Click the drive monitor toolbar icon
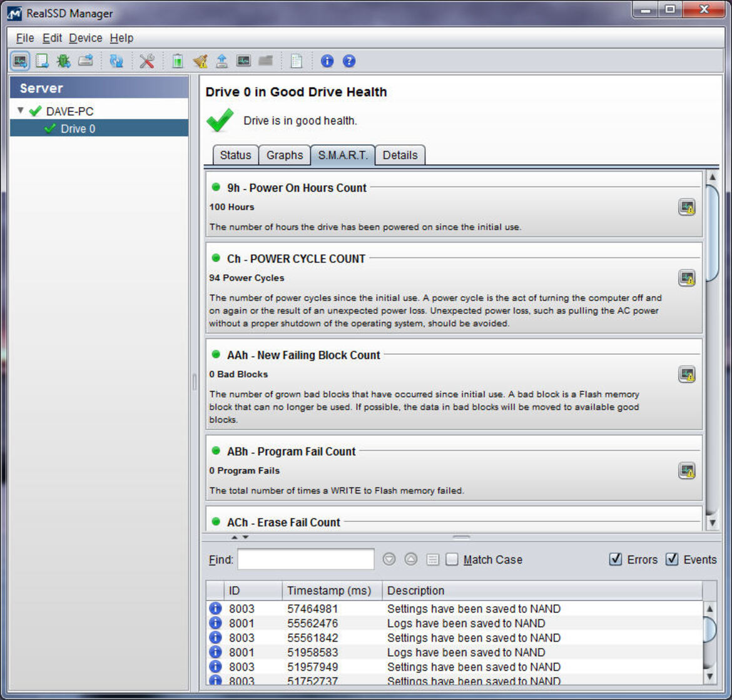Screen dimensions: 732x700 pos(20,61)
